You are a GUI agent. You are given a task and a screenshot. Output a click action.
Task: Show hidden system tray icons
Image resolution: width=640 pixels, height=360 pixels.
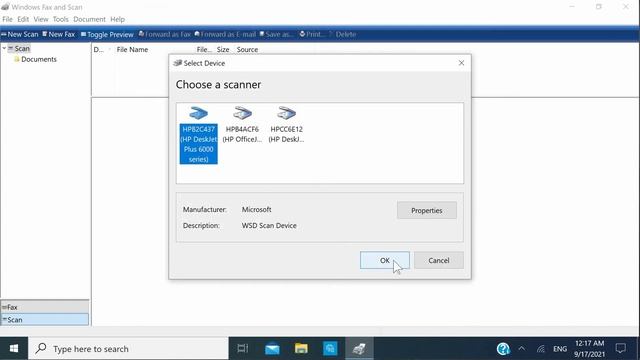pos(522,349)
